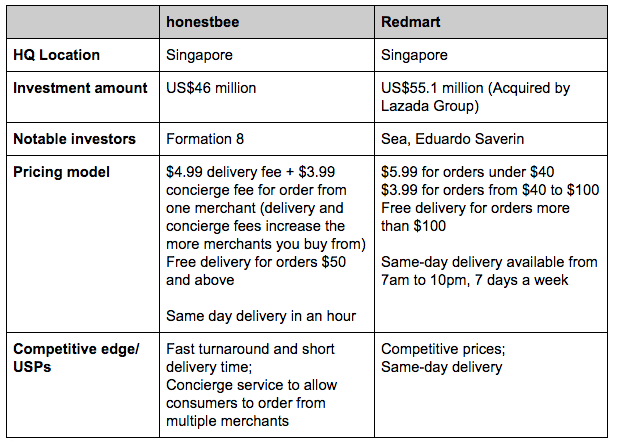This screenshot has width=617, height=441.
Task: Click the Notable investors row label
Action: click(74, 139)
